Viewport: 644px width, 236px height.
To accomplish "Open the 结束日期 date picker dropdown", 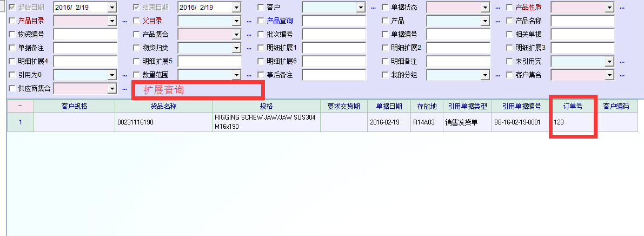I will (x=236, y=8).
